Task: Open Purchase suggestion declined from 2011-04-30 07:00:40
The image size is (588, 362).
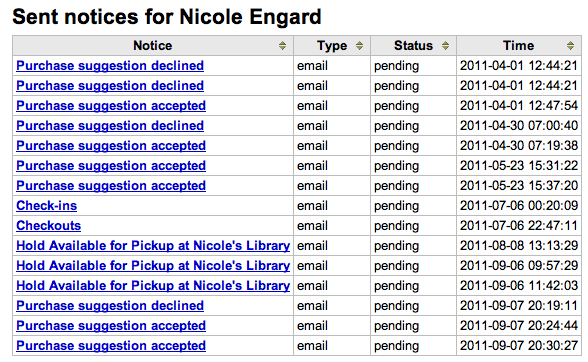Action: (110, 126)
